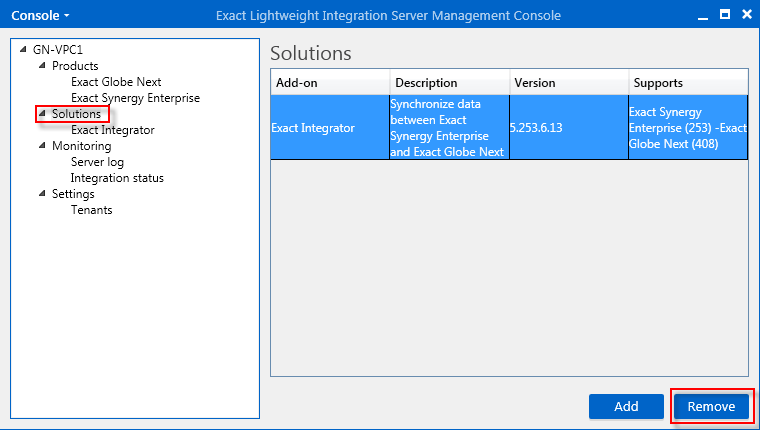Open the Integration status item
Viewport: 760px width, 430px height.
(117, 177)
